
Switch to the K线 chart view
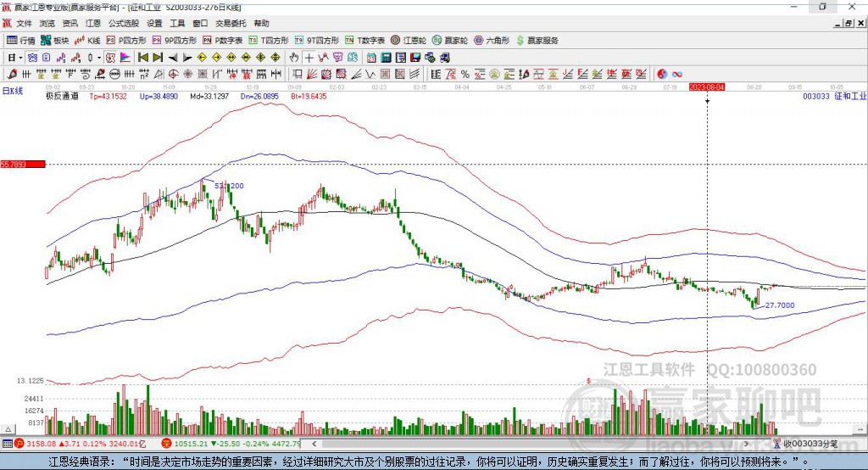tap(87, 41)
